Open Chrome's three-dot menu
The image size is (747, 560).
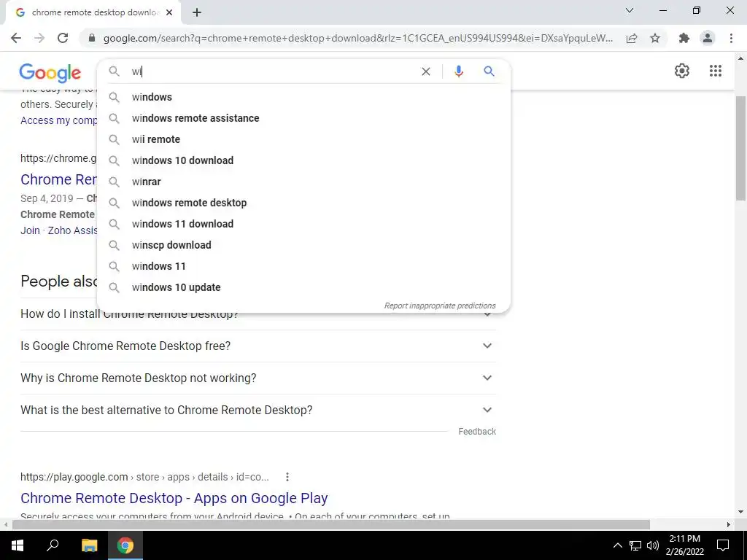[731, 38]
